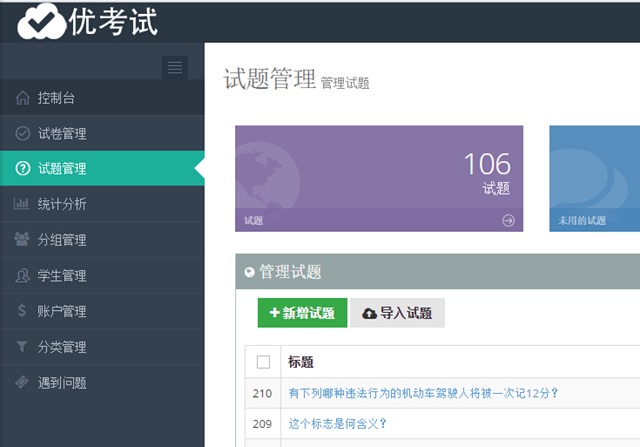Screen dimensions: 640x447
Task: Click the group icon beside 分组管理
Action: (22, 240)
